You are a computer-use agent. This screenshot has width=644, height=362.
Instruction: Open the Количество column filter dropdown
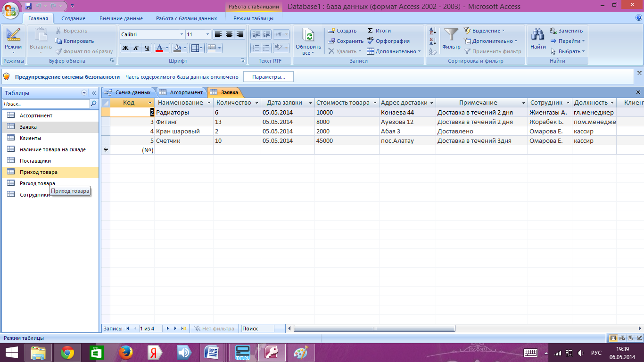tap(257, 103)
